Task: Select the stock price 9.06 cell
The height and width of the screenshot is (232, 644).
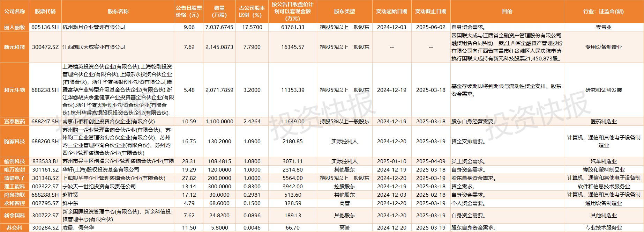Action: point(189,27)
